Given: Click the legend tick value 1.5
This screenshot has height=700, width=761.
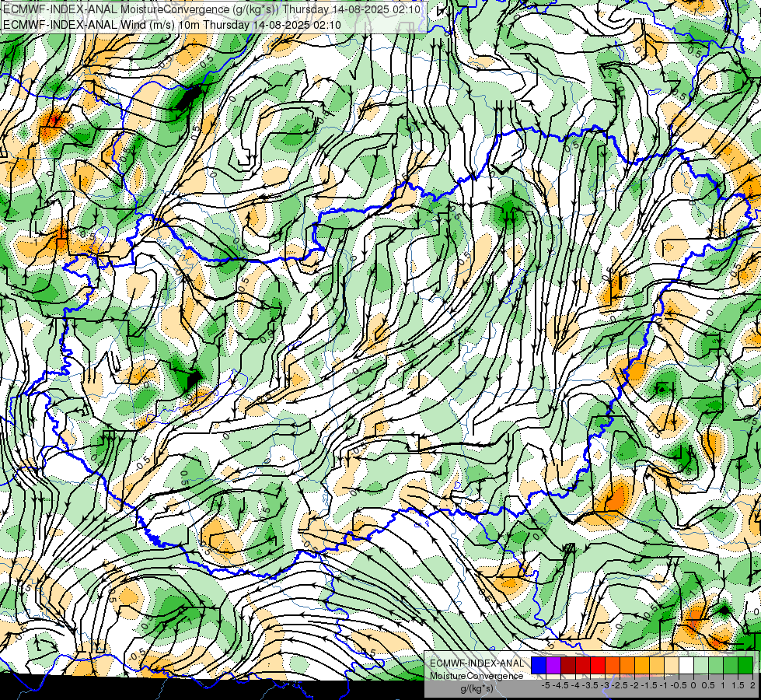Looking at the screenshot, I should [738, 685].
